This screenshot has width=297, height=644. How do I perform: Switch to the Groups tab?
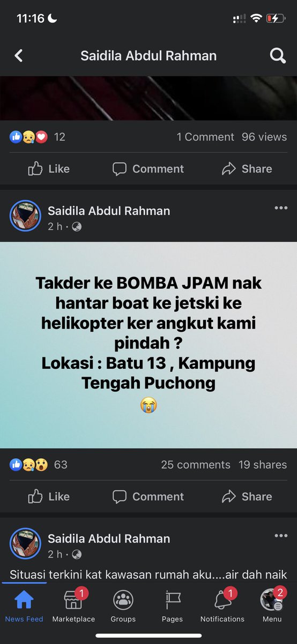click(123, 605)
